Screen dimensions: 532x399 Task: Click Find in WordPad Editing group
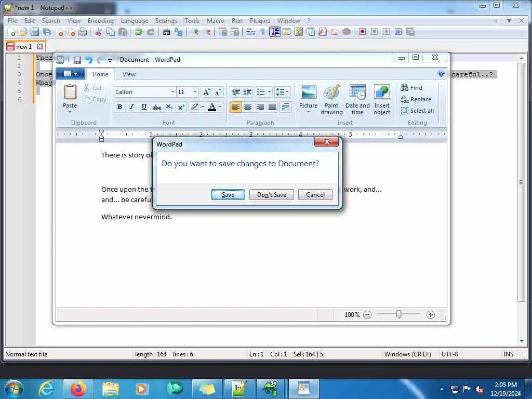click(x=411, y=88)
